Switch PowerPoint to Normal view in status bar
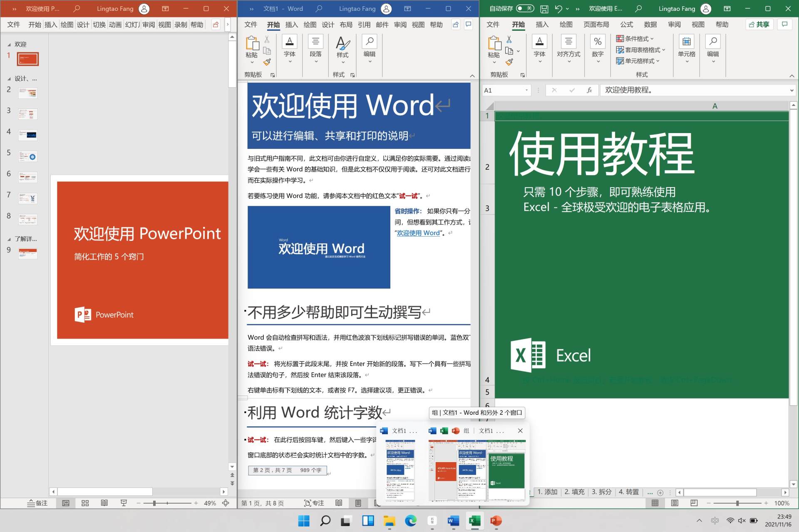Image resolution: width=799 pixels, height=532 pixels. [66, 503]
